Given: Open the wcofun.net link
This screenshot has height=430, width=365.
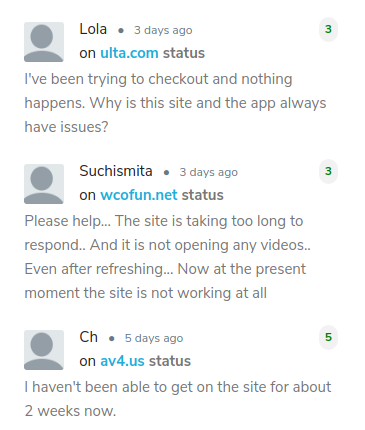Looking at the screenshot, I should (x=139, y=195).
